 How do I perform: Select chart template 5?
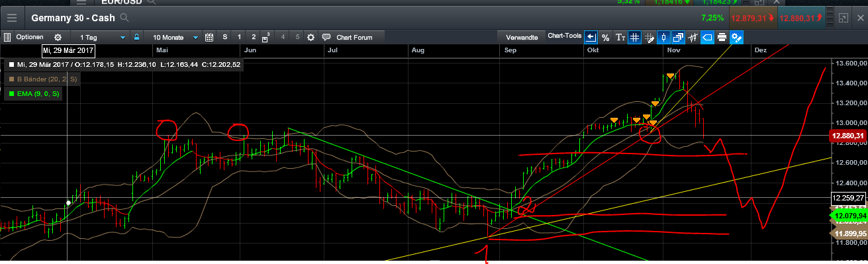coord(297,37)
